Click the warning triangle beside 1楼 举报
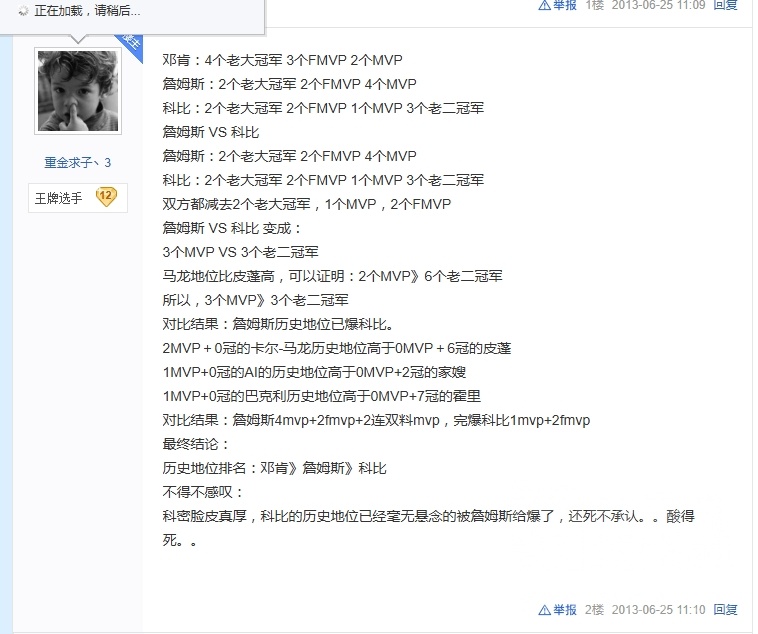This screenshot has height=634, width=758. click(x=544, y=5)
